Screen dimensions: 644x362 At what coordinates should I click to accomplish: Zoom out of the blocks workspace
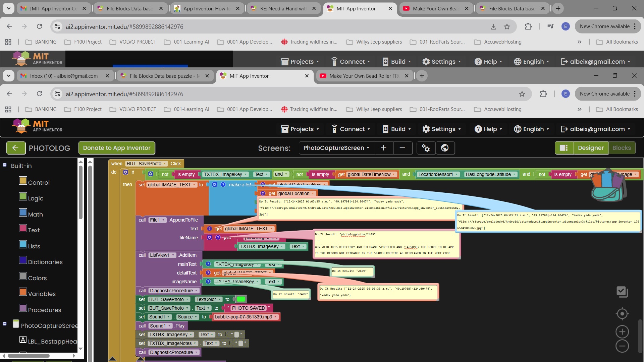[622, 346]
